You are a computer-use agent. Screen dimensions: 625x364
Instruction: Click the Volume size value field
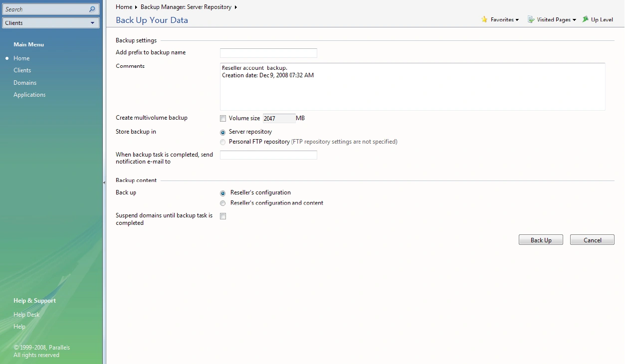click(279, 118)
